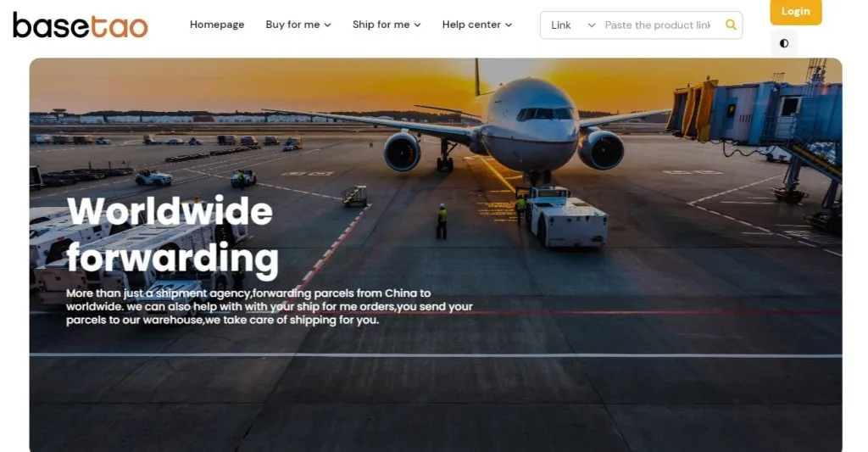Click the orange 'tao' part of logo

click(x=119, y=26)
